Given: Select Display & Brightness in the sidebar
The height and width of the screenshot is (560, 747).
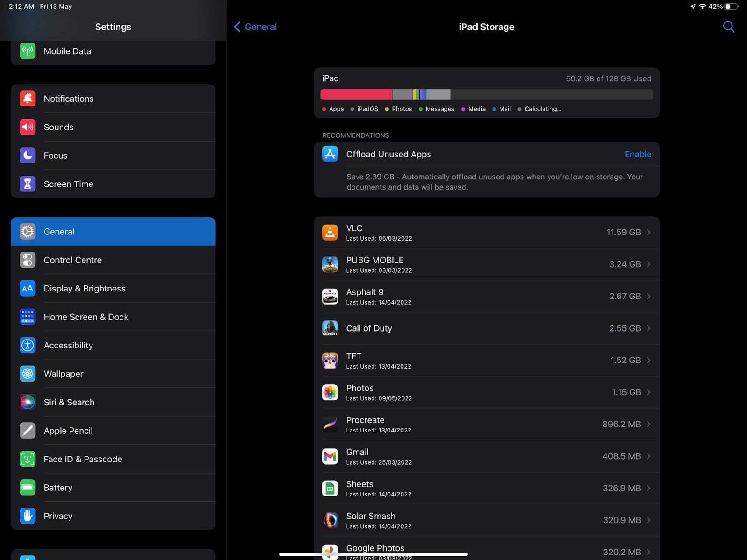Looking at the screenshot, I should 113,289.
